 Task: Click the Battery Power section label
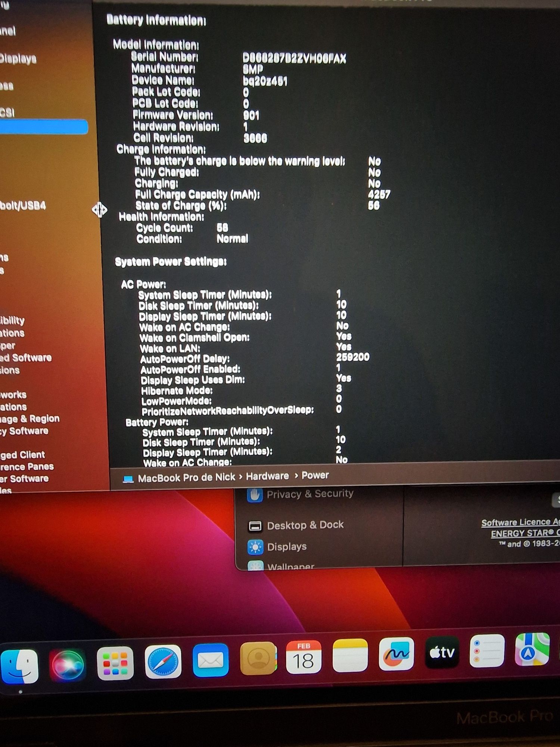click(157, 422)
